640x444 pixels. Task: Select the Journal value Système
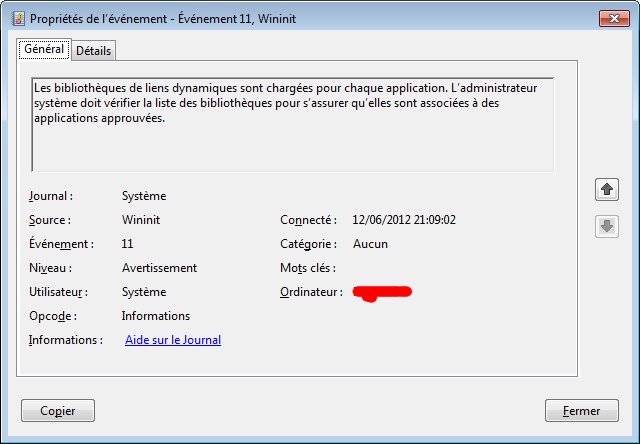[144, 196]
